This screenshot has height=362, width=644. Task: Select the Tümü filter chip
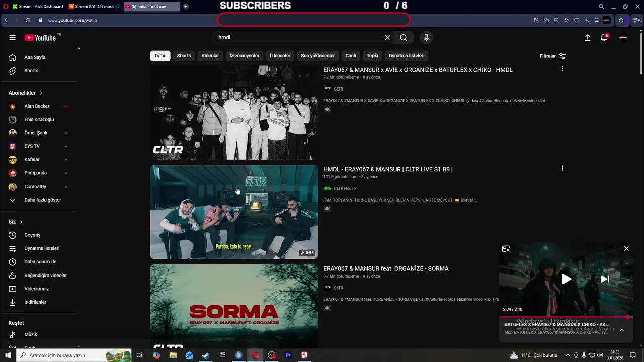tap(160, 56)
